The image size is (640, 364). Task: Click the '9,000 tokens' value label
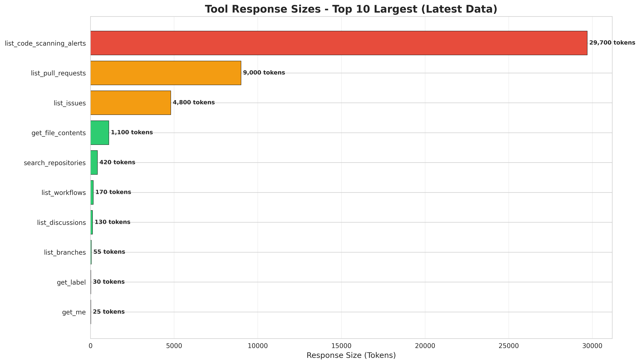264,73
